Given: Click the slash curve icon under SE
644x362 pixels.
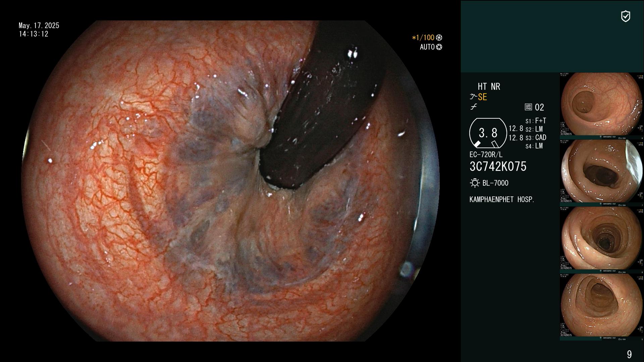Looking at the screenshot, I should click(474, 107).
